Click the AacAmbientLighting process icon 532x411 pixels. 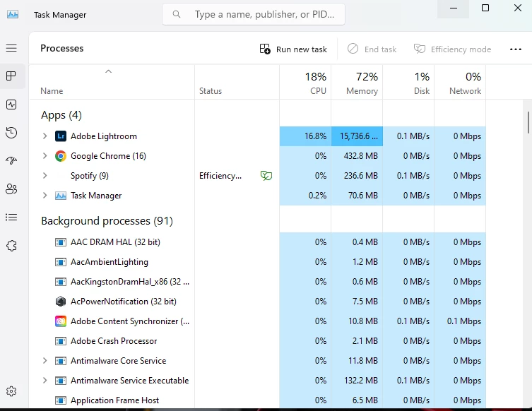coord(61,262)
